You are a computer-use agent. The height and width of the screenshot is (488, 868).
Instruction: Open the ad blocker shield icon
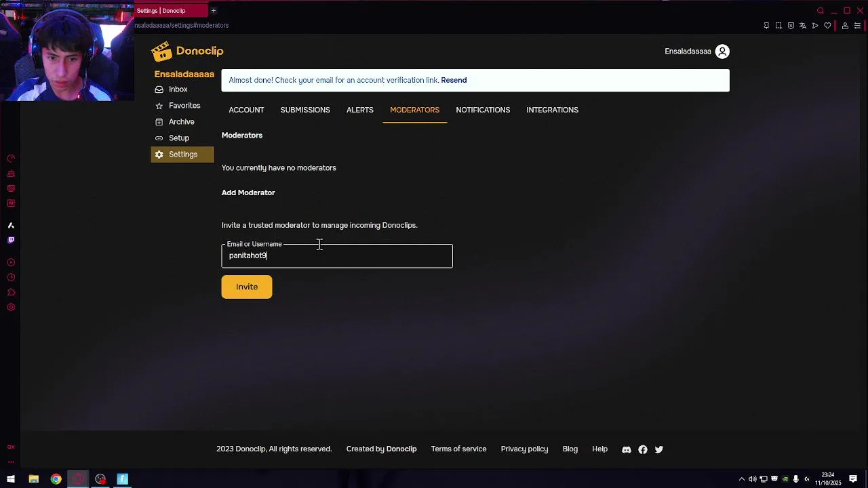point(791,26)
